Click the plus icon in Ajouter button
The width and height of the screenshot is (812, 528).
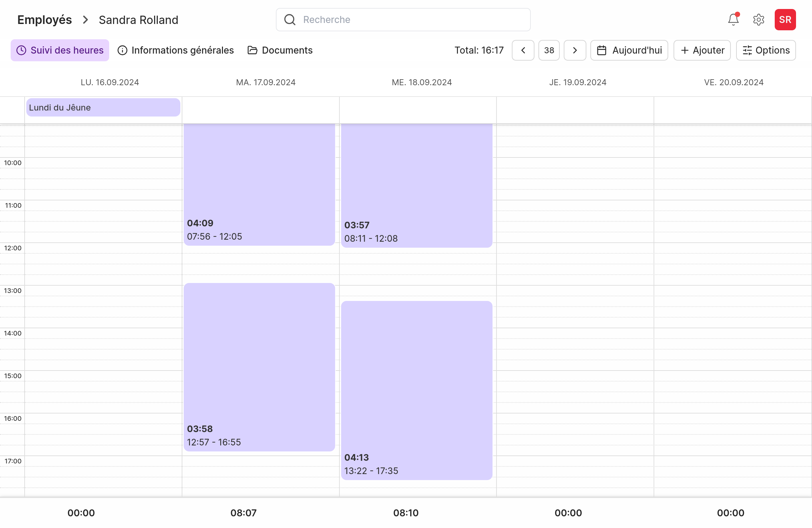click(685, 50)
